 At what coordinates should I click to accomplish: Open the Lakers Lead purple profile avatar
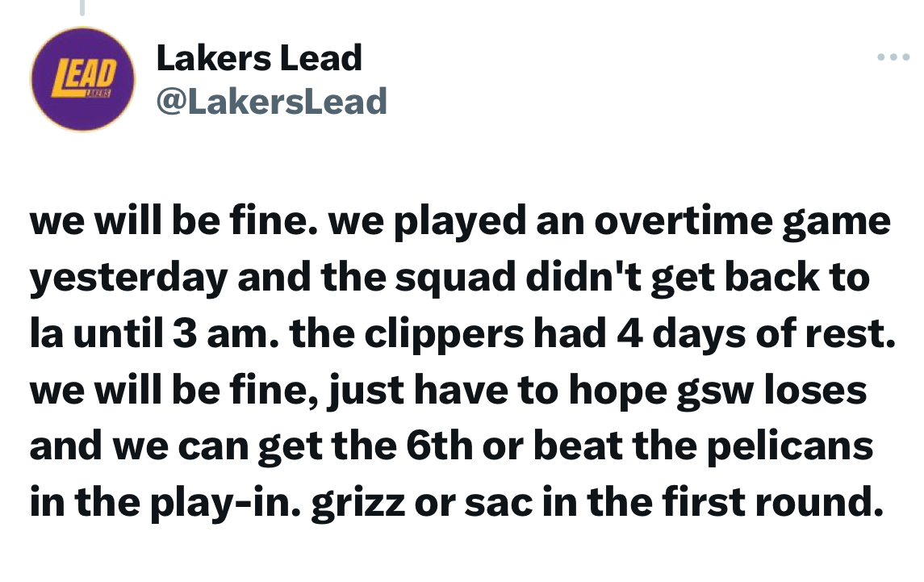pyautogui.click(x=82, y=79)
